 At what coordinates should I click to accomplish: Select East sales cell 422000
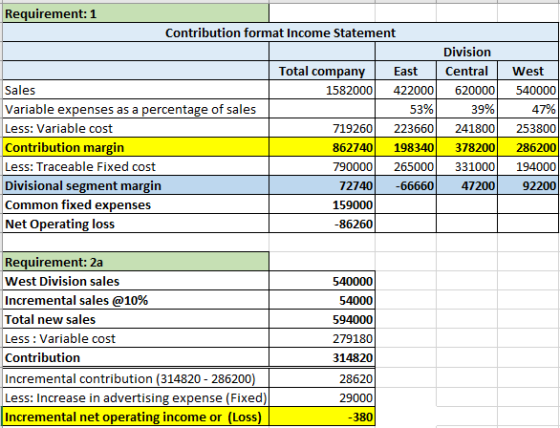tap(405, 90)
